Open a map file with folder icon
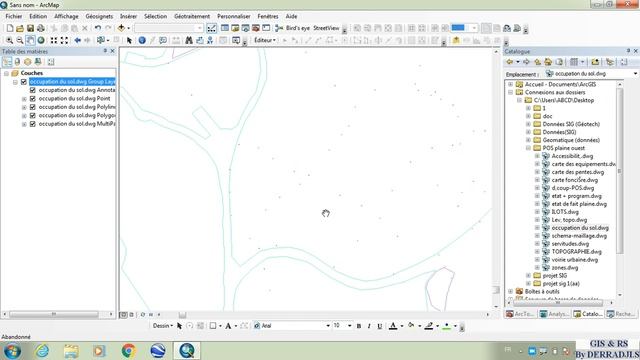 point(20,28)
